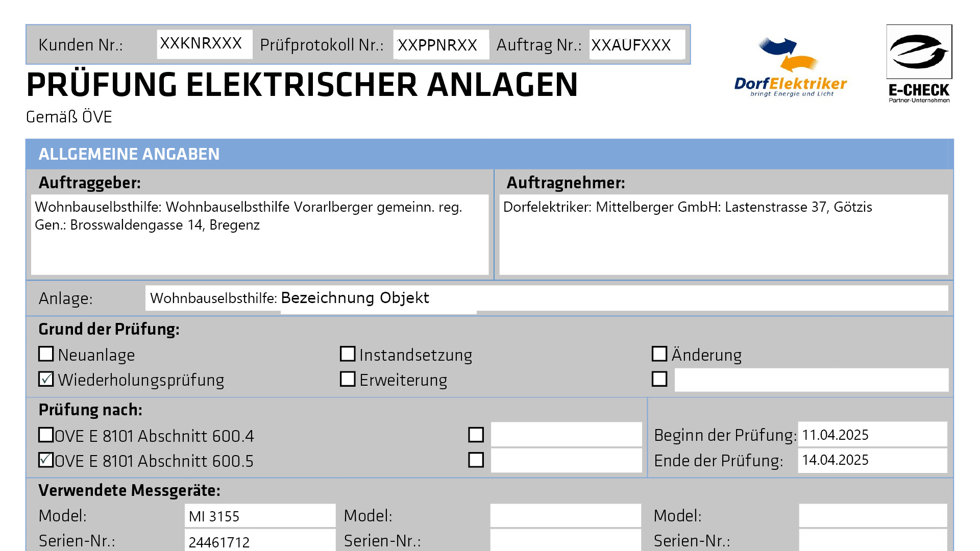Screen dimensions: 980x551
Task: Check the OVE E 8101 Abschnitt 600.4 checkbox
Action: pos(45,435)
